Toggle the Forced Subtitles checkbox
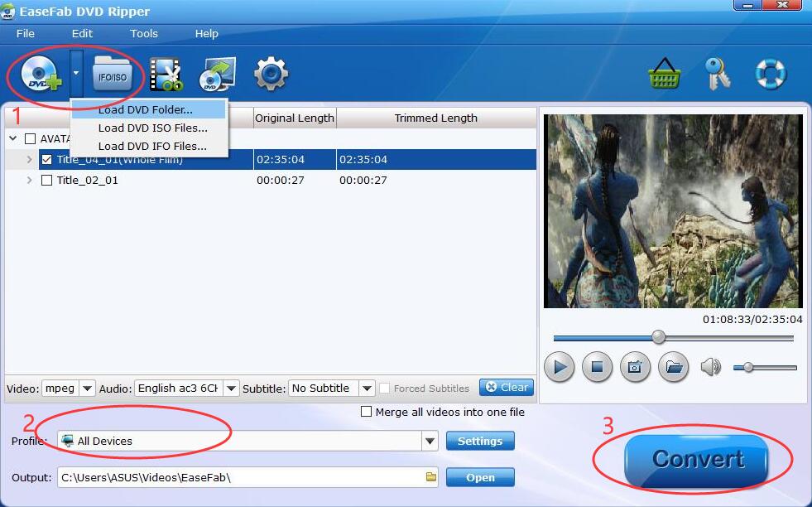This screenshot has width=812, height=507. coord(384,389)
